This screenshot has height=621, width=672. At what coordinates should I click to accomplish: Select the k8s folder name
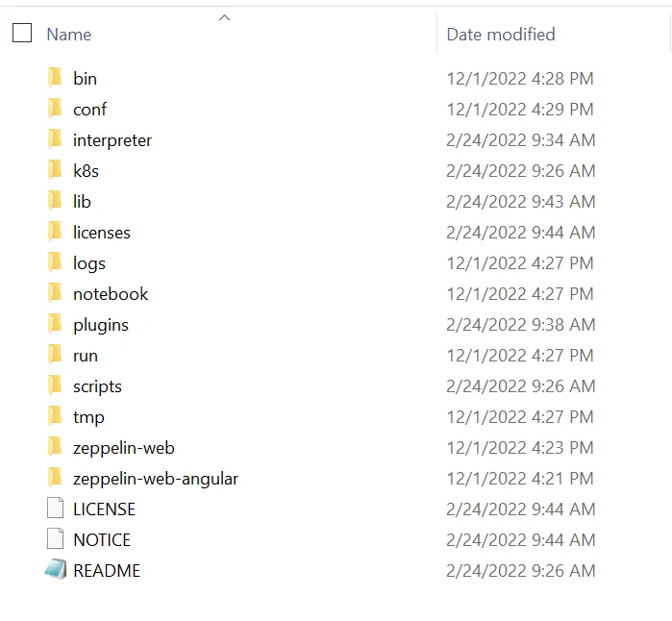click(86, 170)
